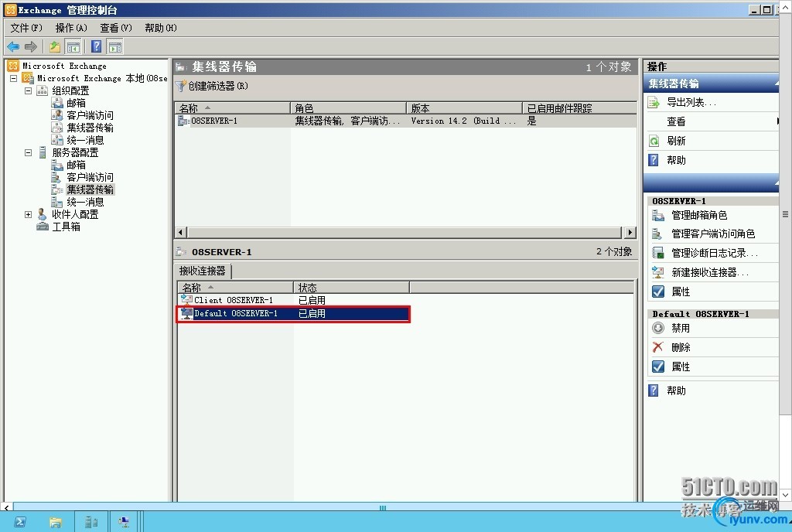The width and height of the screenshot is (792, 532).
Task: Select Client 08SERVER-1 receive connector
Action: pyautogui.click(x=293, y=300)
